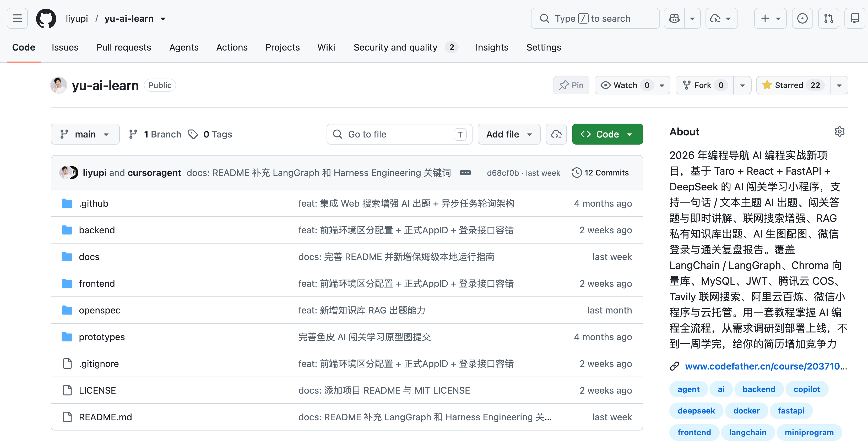Fork the repository
868x441 pixels.
[x=704, y=85]
